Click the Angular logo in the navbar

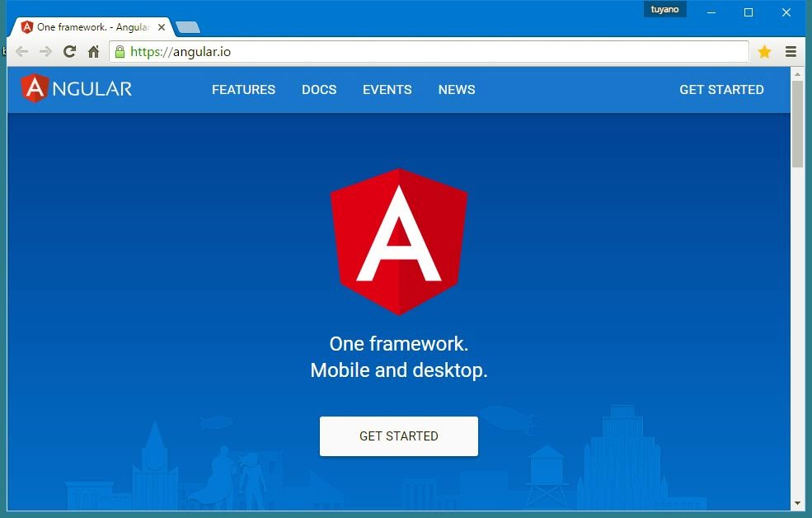[77, 89]
